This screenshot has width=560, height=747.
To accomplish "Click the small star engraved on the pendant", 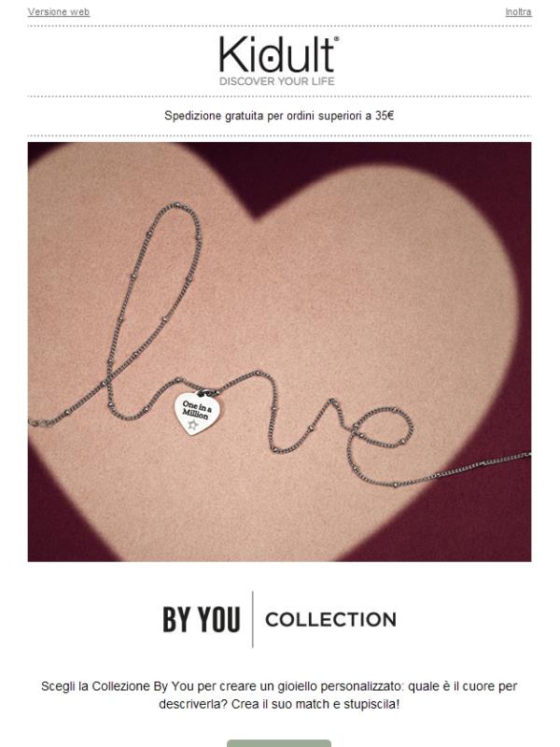I will 192,425.
